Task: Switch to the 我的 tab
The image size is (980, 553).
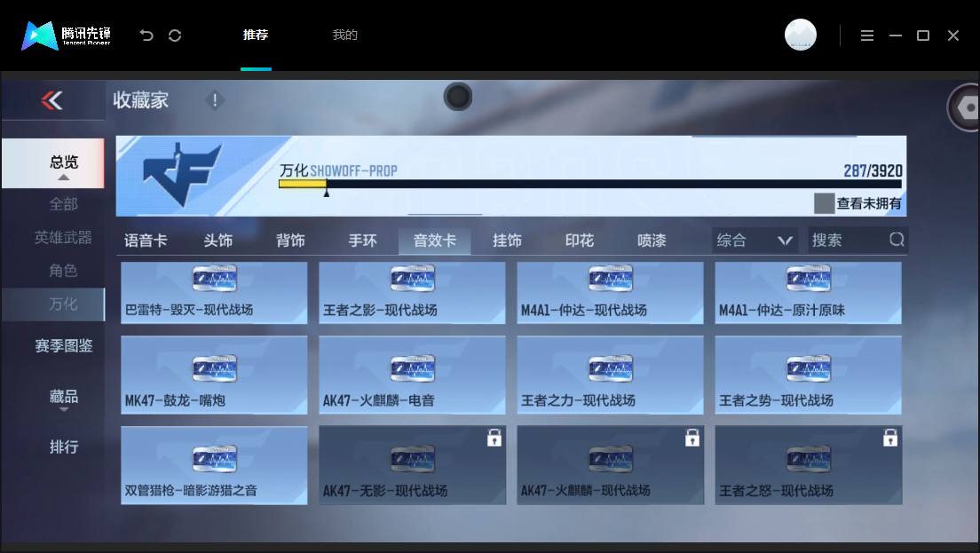Action: 345,35
